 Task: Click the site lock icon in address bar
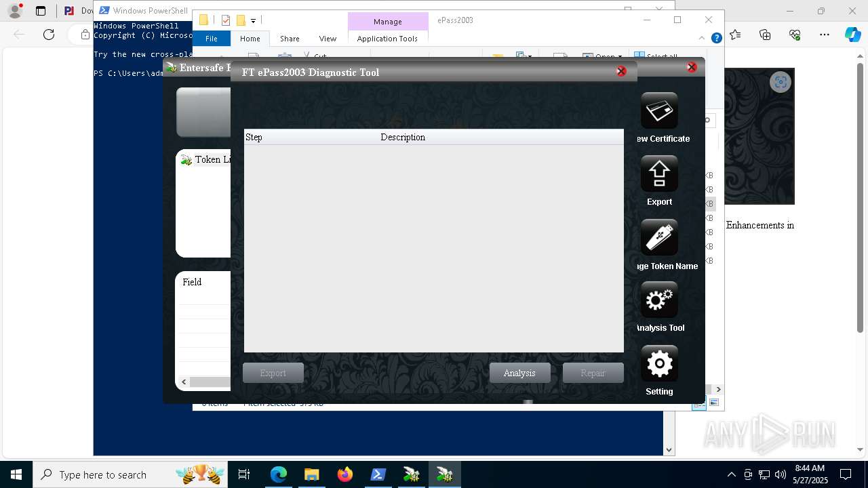(x=85, y=35)
